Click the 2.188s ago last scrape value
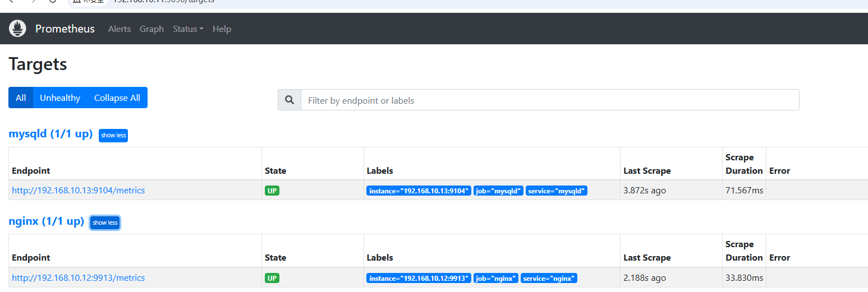This screenshot has height=292, width=868. [645, 277]
